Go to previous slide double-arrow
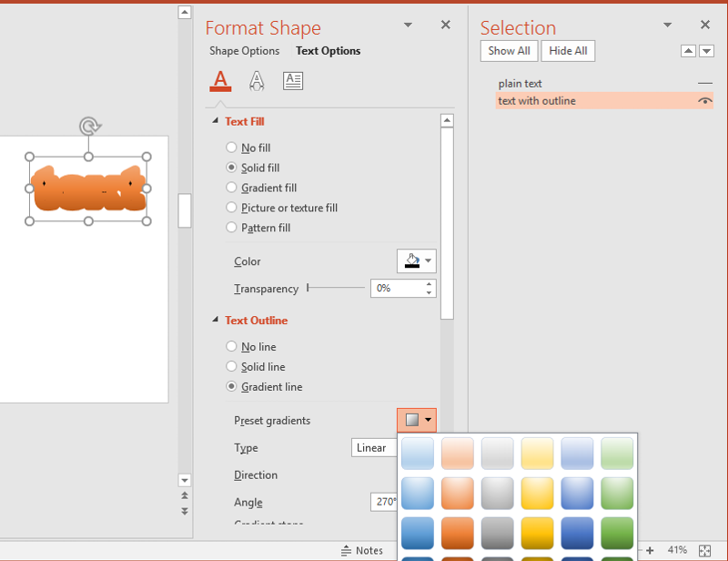The height and width of the screenshot is (561, 728). pyautogui.click(x=185, y=495)
